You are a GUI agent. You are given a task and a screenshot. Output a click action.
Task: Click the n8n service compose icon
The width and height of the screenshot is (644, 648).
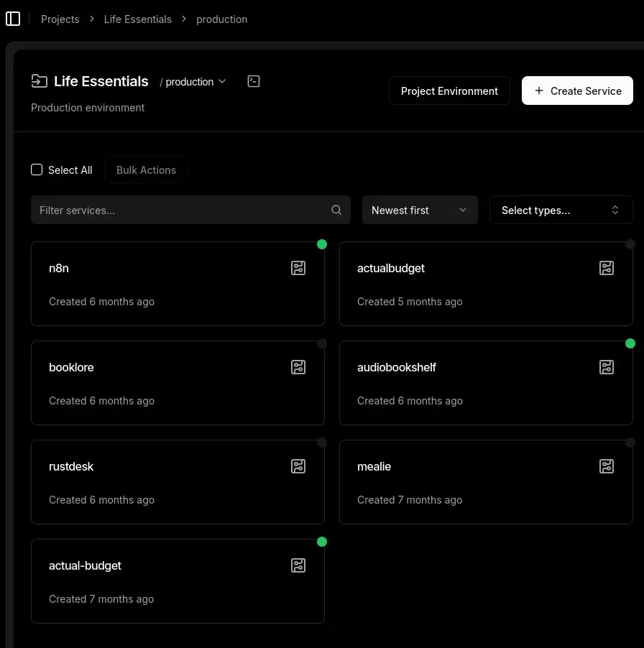(x=298, y=268)
